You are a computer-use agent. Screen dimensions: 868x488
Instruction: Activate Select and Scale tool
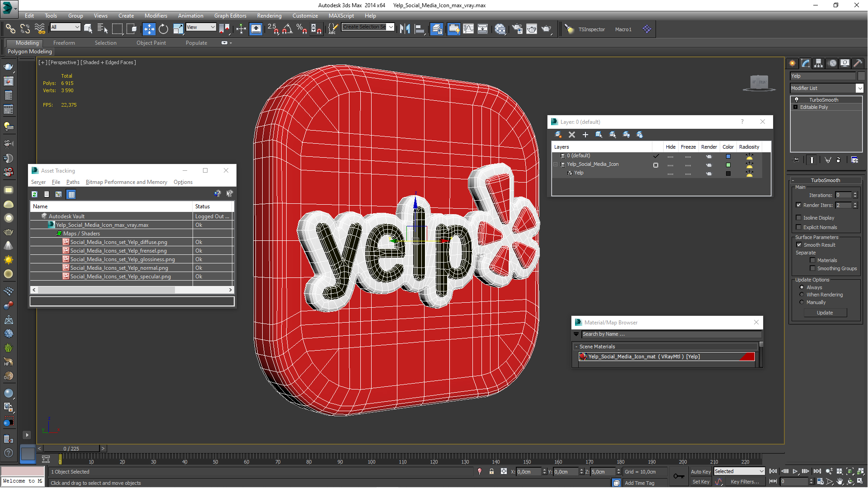[178, 29]
